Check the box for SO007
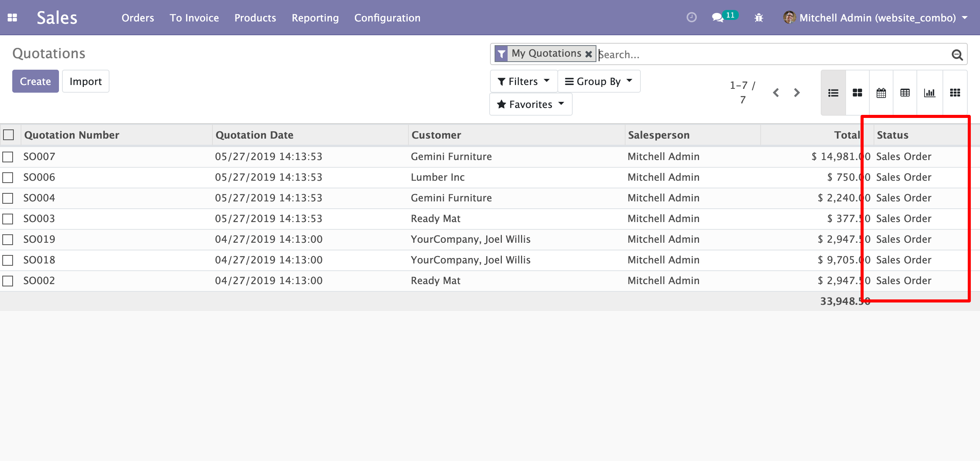This screenshot has width=980, height=461. pos(8,157)
